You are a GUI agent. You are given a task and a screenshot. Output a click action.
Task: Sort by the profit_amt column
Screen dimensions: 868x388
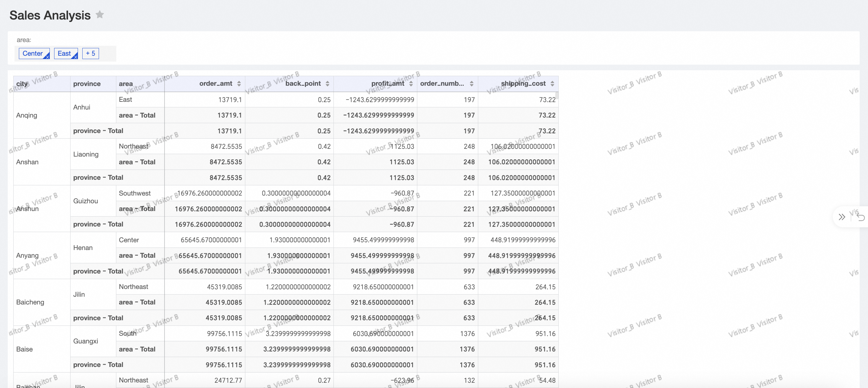411,84
